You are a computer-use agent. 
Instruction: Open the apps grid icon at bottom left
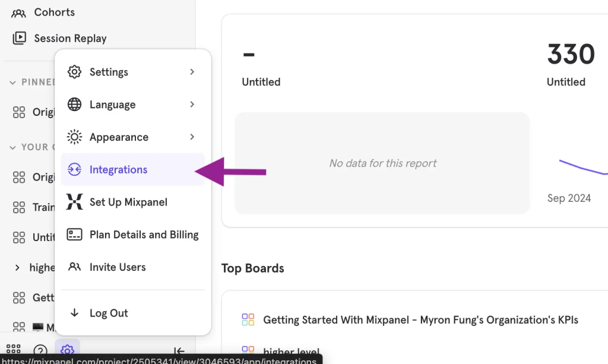[13, 350]
